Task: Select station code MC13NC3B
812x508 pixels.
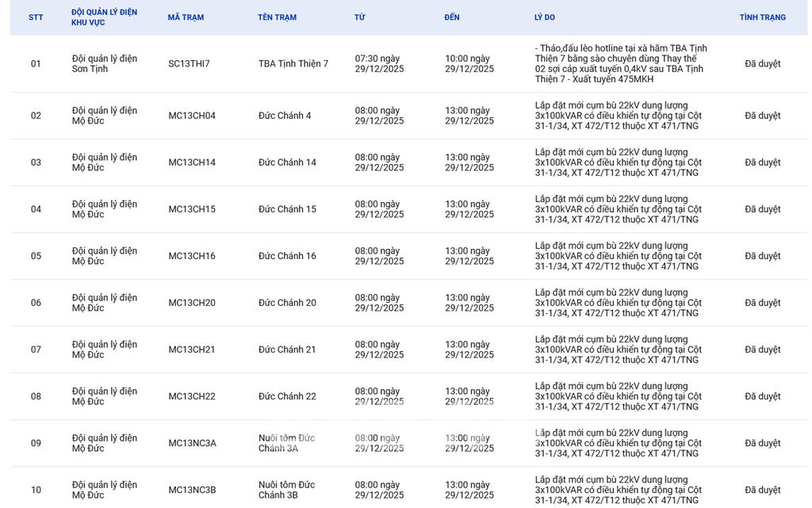Action: coord(192,490)
